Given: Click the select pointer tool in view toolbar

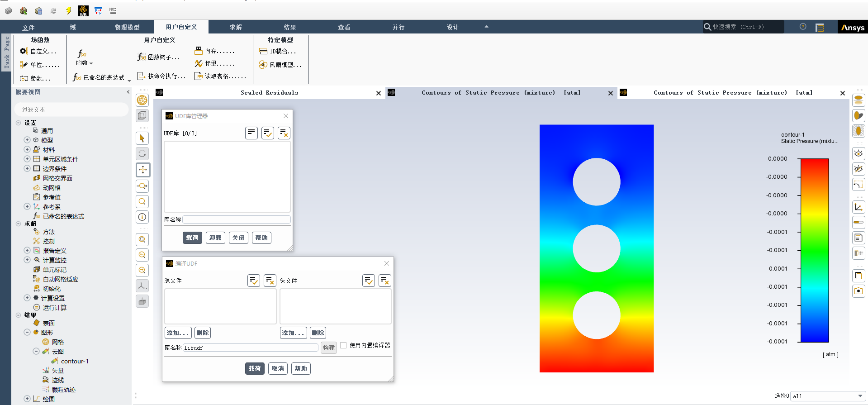Looking at the screenshot, I should (142, 138).
